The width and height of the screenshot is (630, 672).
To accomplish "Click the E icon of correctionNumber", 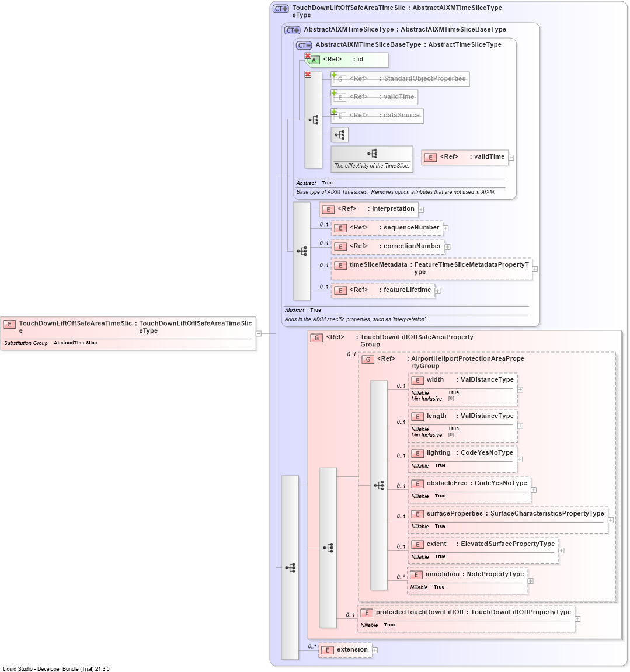I will pyautogui.click(x=340, y=247).
